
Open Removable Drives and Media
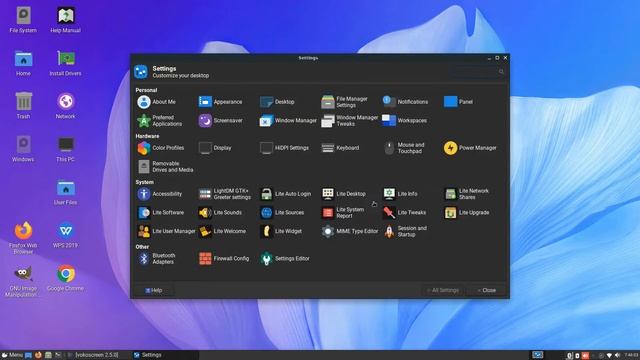tap(165, 167)
